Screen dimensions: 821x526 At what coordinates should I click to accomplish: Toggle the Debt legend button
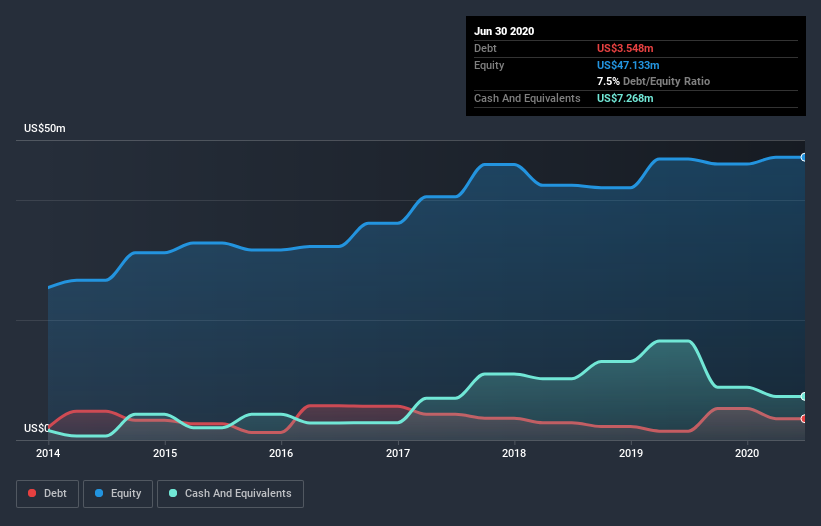click(x=47, y=494)
